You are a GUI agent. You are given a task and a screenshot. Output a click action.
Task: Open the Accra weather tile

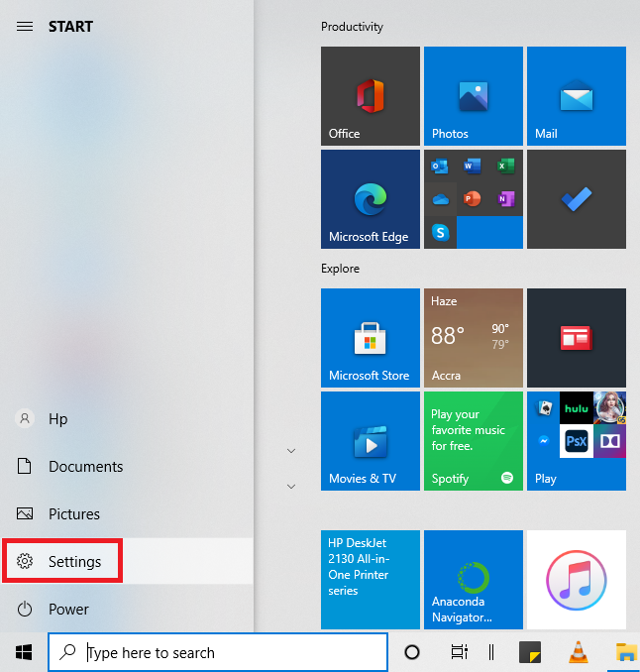pos(474,338)
